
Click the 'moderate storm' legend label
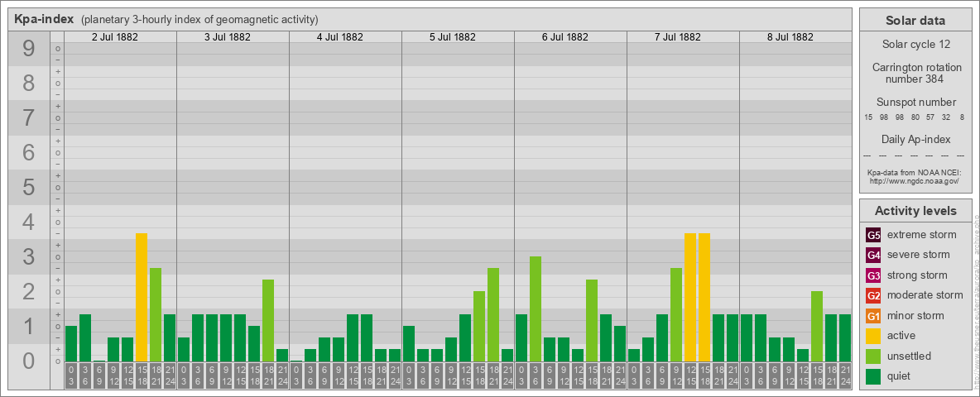pos(925,294)
